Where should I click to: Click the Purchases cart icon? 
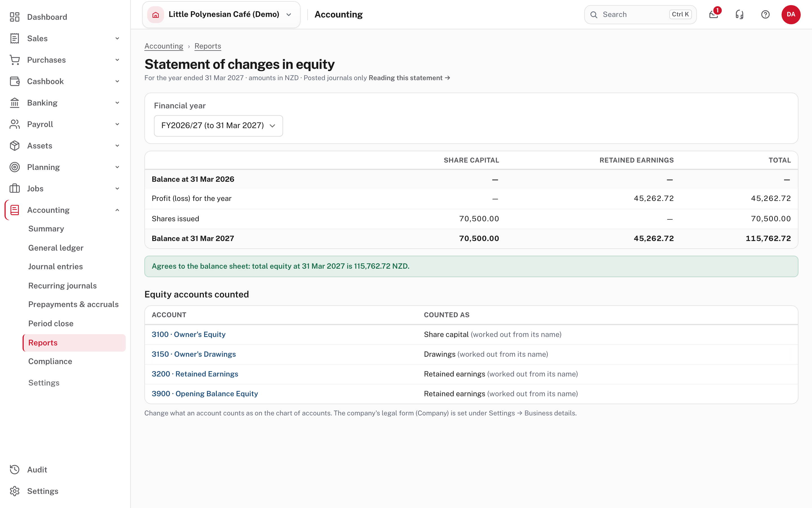pos(14,60)
